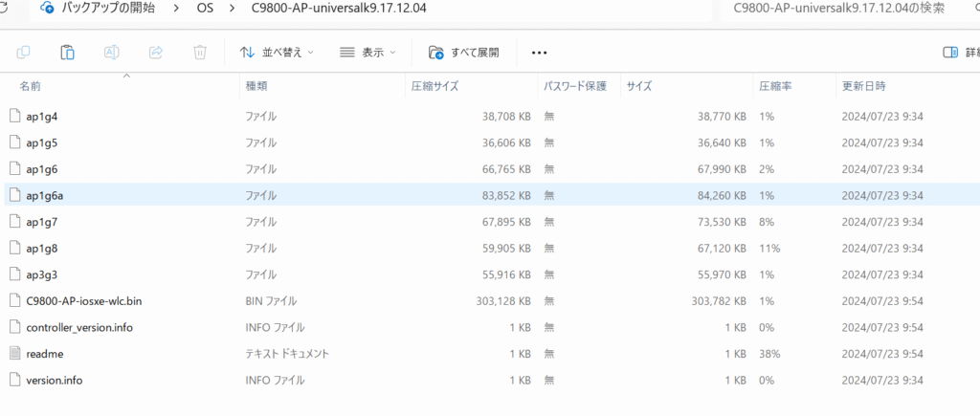The width and height of the screenshot is (980, 416).
Task: Click the file icon of C9800-AP-iosxe-wlc.bin
Action: [15, 301]
